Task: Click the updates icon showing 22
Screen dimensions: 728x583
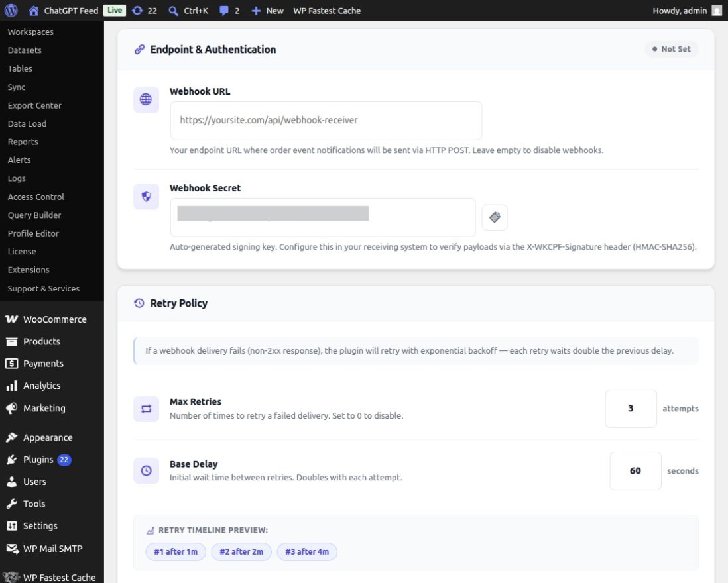Action: click(x=140, y=10)
